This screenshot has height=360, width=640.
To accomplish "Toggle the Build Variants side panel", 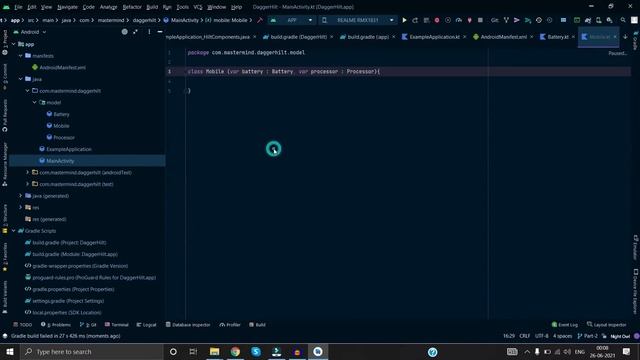I will coord(4,297).
